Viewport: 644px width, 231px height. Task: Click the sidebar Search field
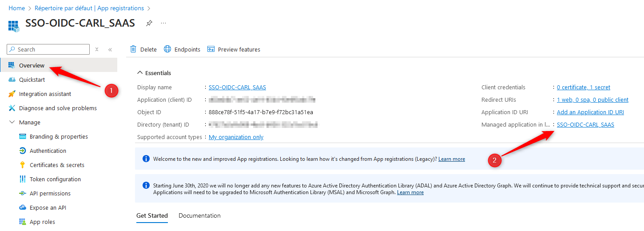tap(48, 49)
